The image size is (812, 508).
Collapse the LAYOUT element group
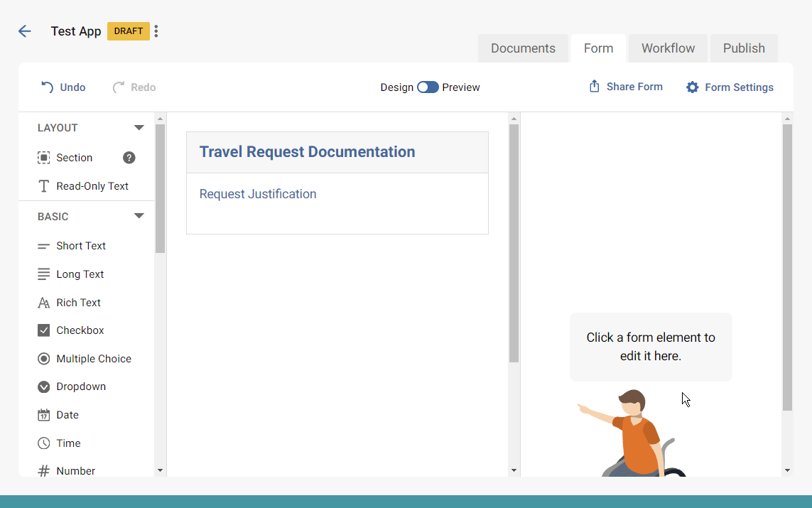tap(139, 127)
